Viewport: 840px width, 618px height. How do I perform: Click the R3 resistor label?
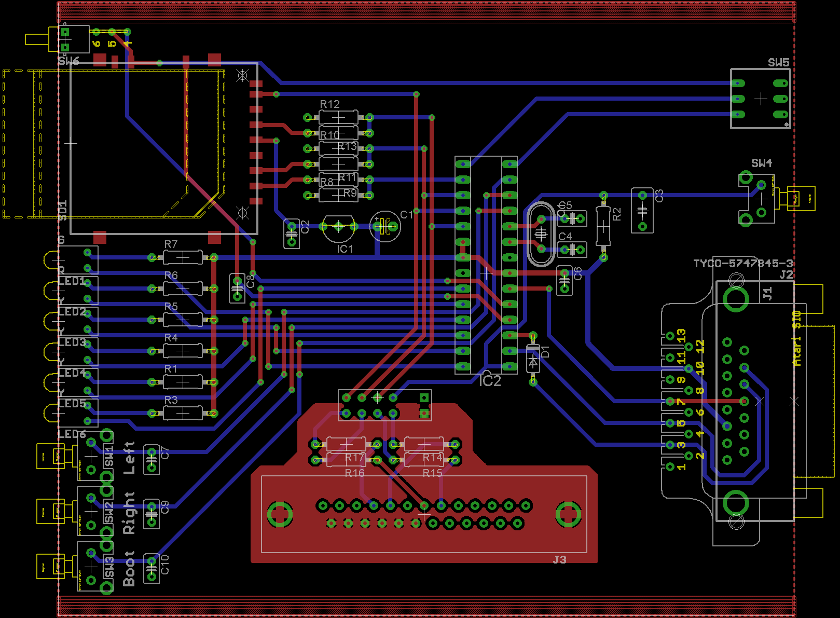(171, 400)
